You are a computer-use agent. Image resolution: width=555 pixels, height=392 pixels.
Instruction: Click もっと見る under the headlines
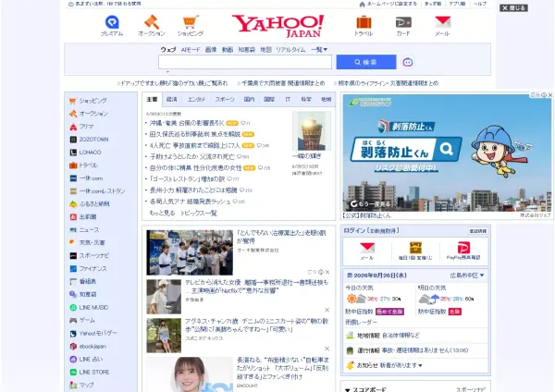pos(162,213)
